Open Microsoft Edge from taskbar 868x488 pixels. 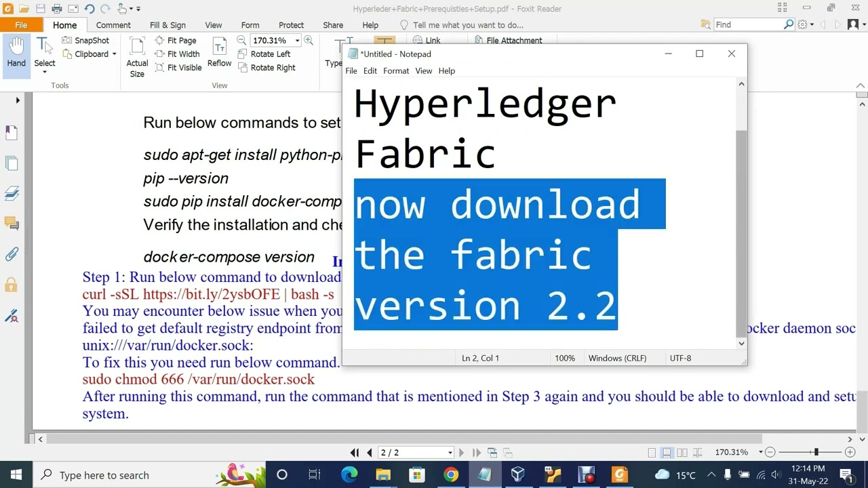pyautogui.click(x=349, y=474)
